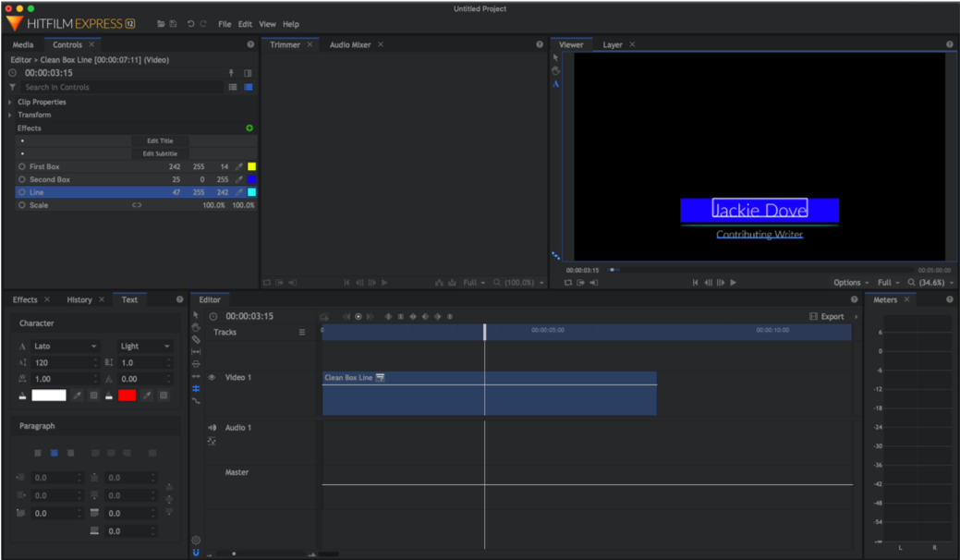Add a new effect with green plus
The image size is (960, 560).
click(249, 128)
